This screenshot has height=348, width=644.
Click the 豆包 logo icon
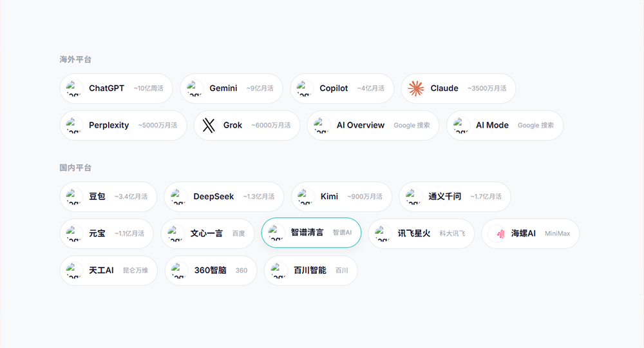(74, 197)
